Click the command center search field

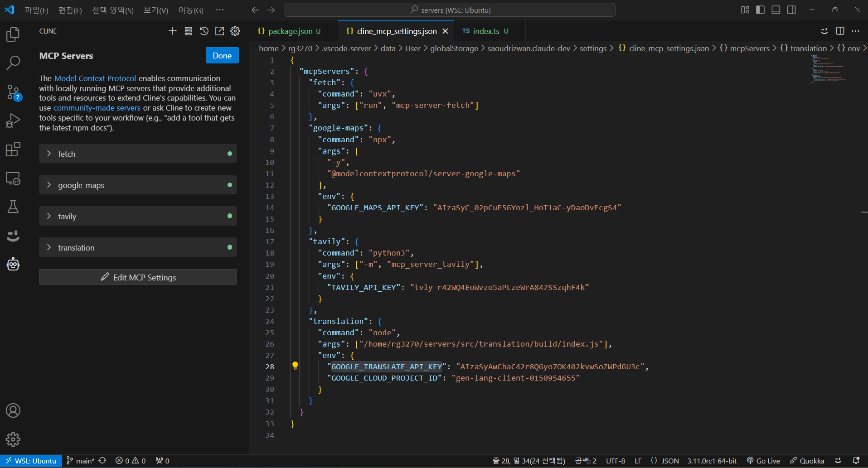pyautogui.click(x=450, y=10)
